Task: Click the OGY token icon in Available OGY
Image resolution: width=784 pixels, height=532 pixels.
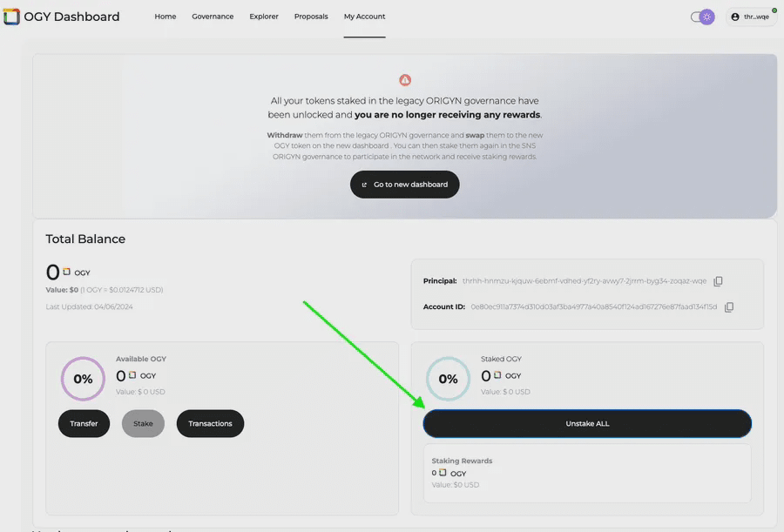Action: click(x=132, y=375)
